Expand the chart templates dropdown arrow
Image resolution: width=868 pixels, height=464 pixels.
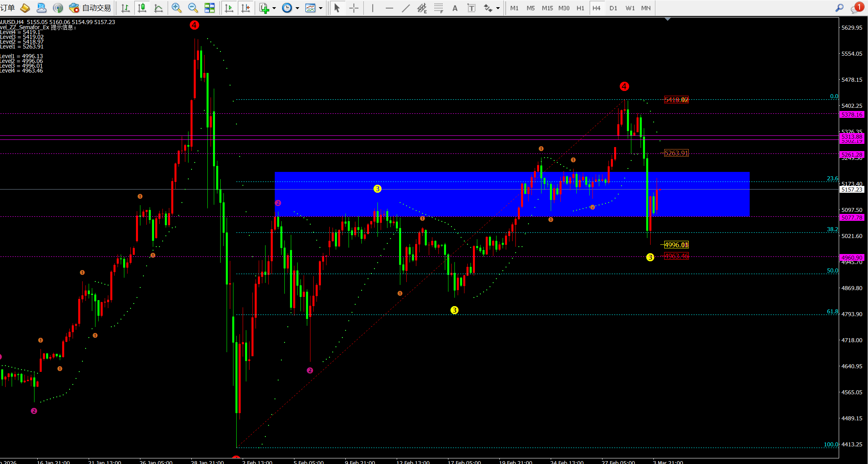(320, 8)
